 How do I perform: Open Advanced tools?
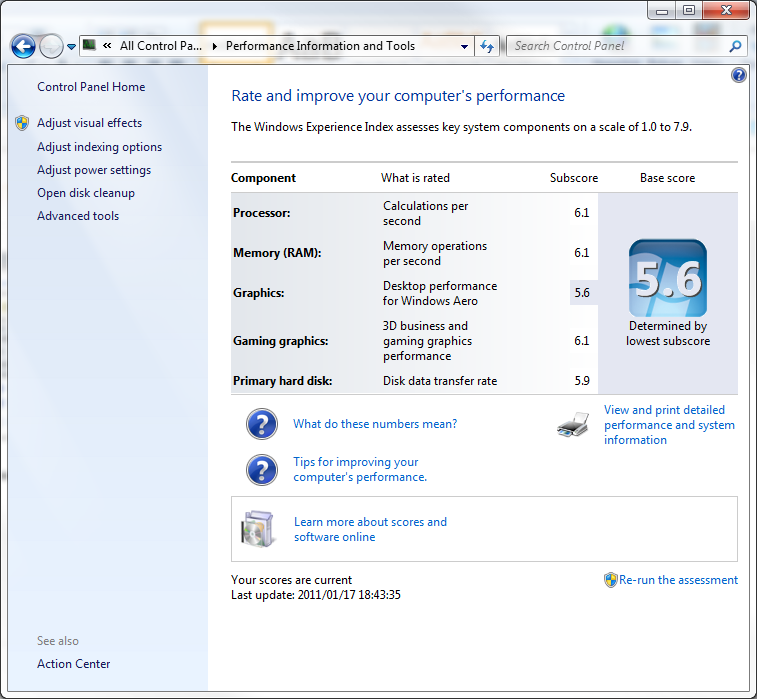point(78,216)
